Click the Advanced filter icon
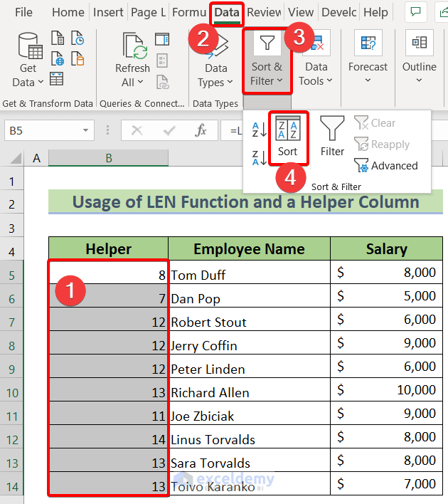The image size is (448, 504). click(x=361, y=165)
